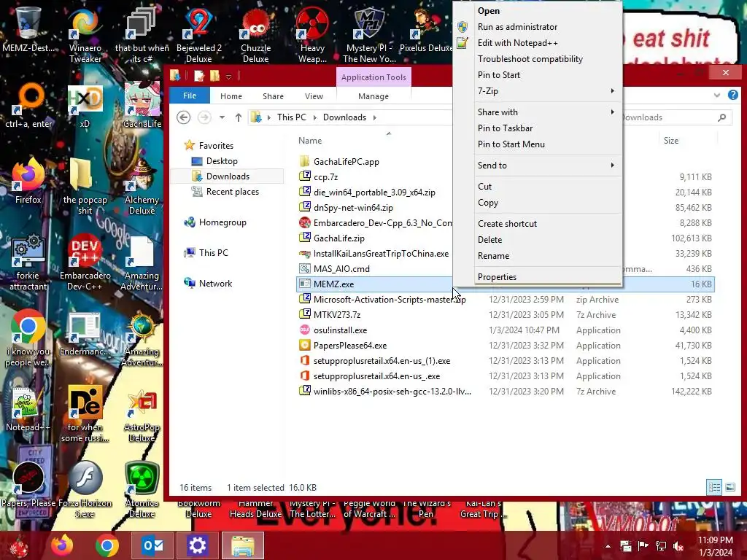Select Recent places under Favorites
Image resolution: width=747 pixels, height=560 pixels.
pyautogui.click(x=233, y=192)
